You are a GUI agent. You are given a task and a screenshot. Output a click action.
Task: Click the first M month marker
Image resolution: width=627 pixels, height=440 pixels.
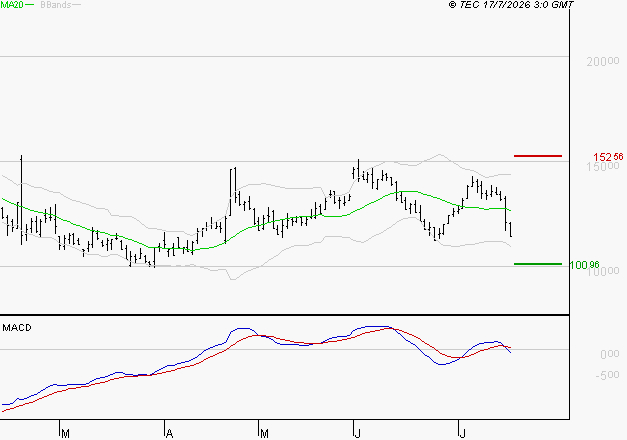tap(66, 434)
